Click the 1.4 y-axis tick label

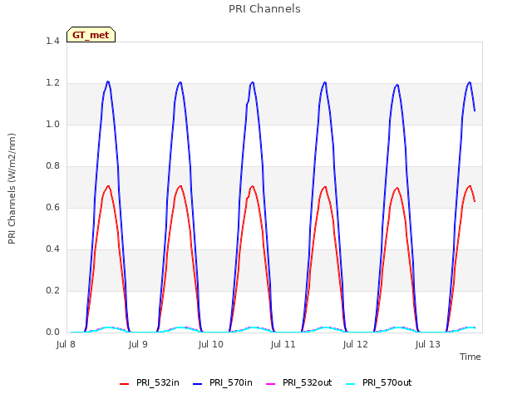[x=52, y=42]
